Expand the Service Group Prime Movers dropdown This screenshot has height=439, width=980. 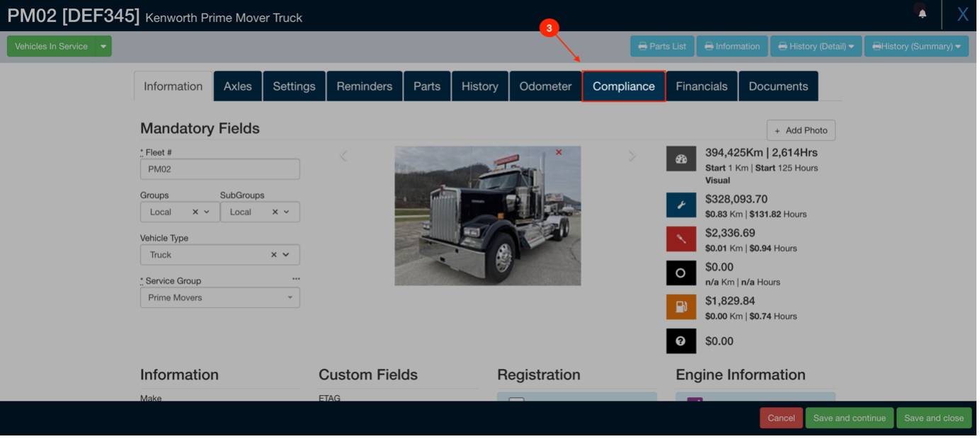pyautogui.click(x=290, y=298)
